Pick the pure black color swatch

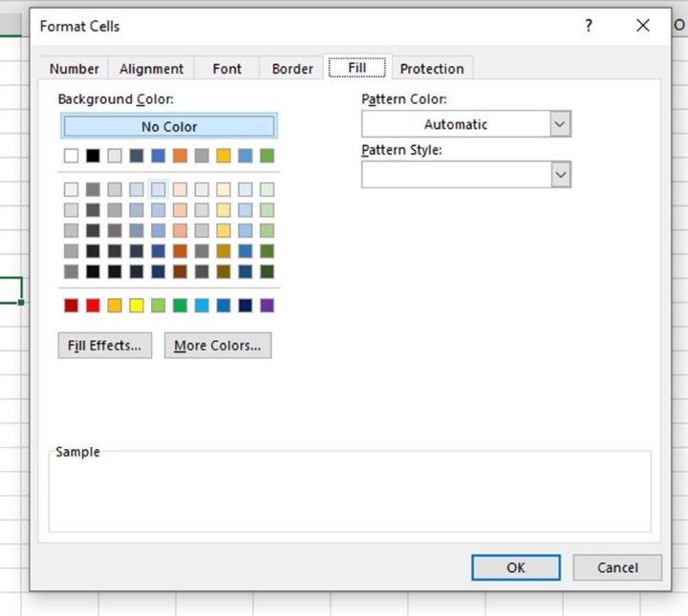point(93,156)
